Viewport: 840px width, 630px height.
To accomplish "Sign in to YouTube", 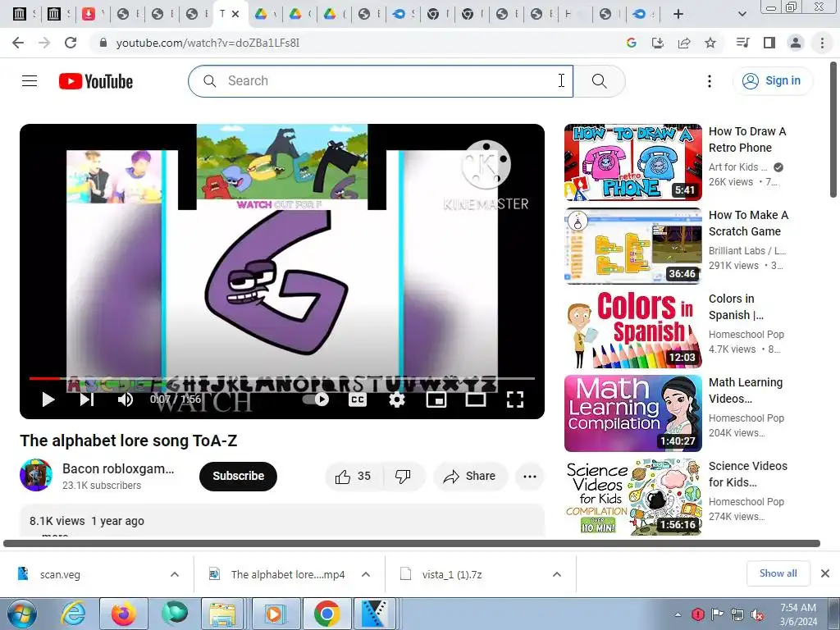I will click(773, 81).
